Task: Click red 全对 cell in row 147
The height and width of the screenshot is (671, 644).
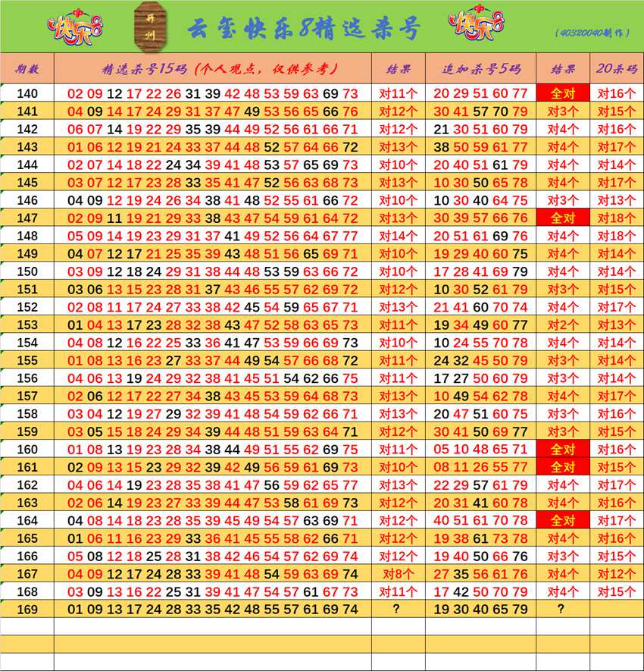Action: point(563,218)
